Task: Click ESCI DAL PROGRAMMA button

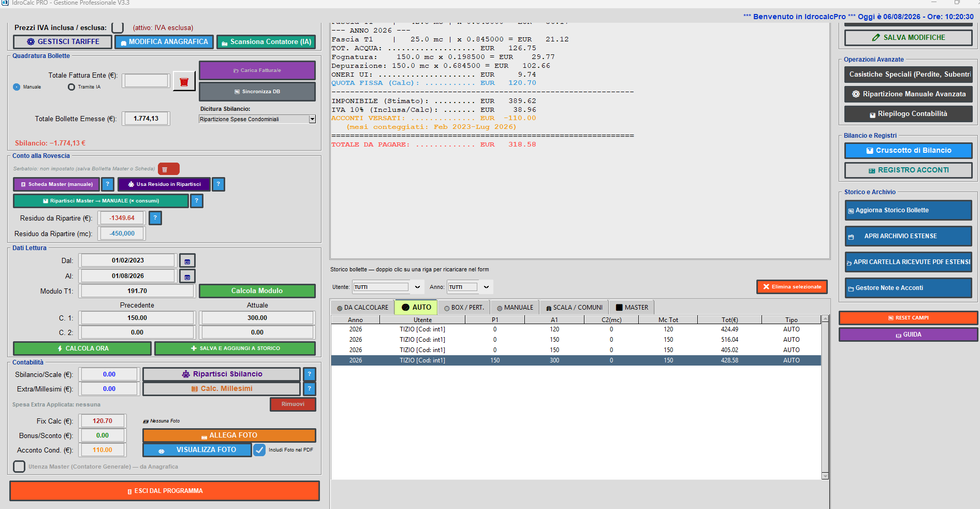Action: [165, 491]
